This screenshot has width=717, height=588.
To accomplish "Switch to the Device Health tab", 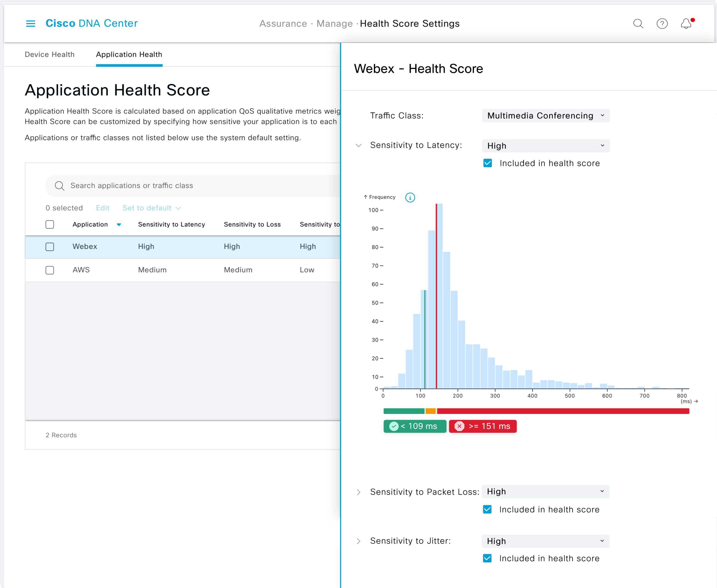I will coord(50,55).
